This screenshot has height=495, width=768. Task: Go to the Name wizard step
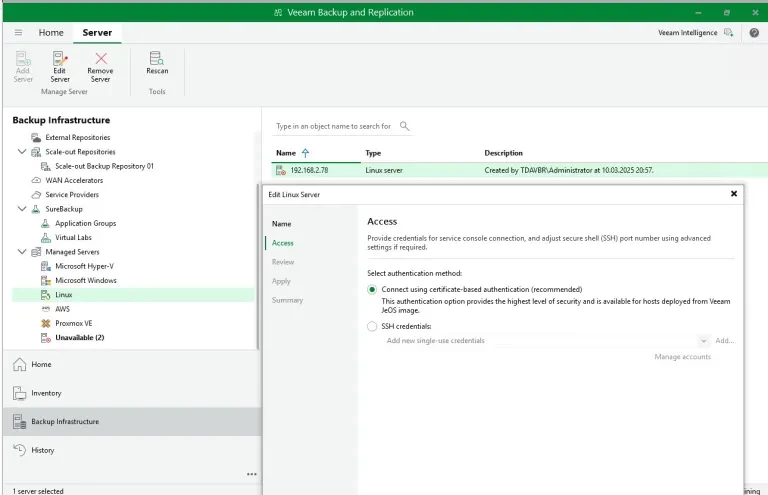point(282,224)
